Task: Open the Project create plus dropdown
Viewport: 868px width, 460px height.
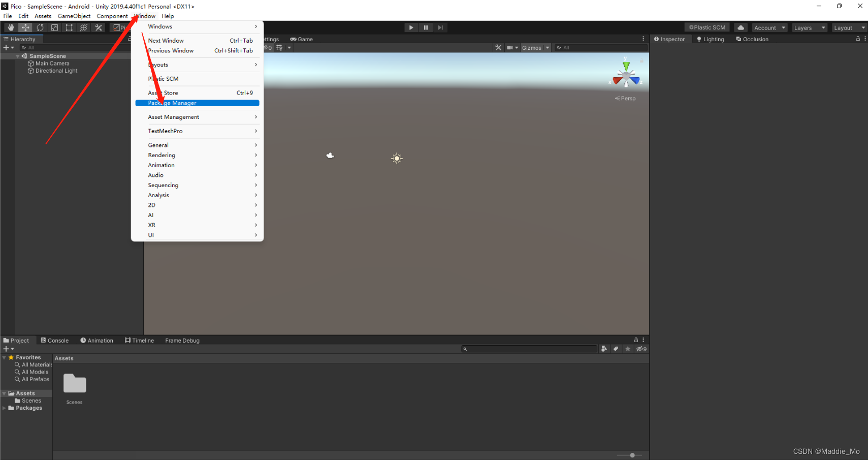Action: tap(9, 349)
